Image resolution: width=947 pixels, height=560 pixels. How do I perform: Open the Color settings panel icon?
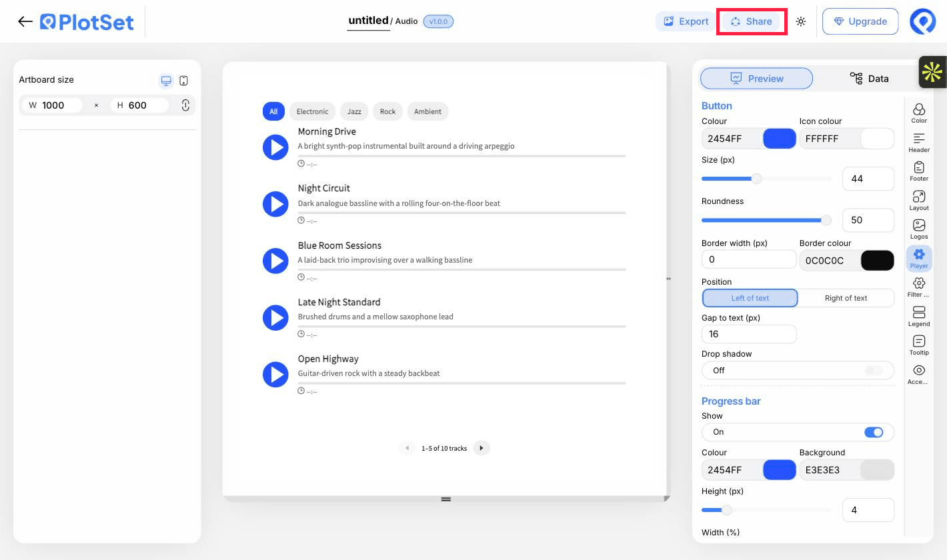[919, 113]
